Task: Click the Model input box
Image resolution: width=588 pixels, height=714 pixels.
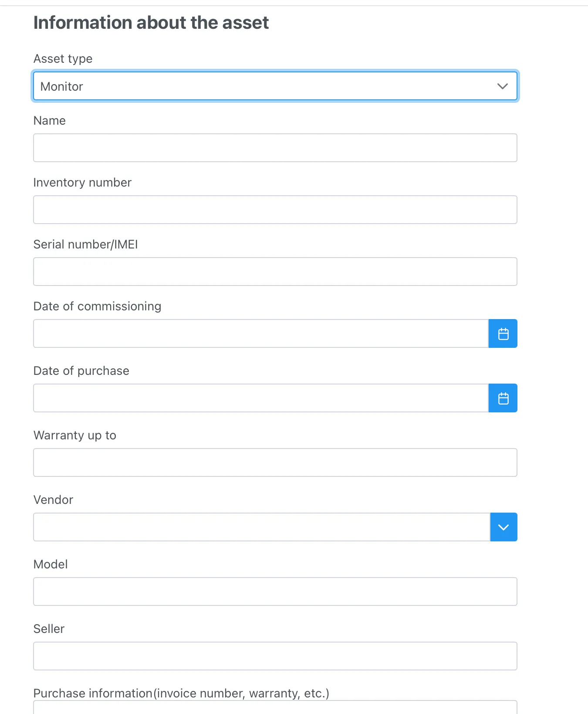Action: (x=275, y=591)
